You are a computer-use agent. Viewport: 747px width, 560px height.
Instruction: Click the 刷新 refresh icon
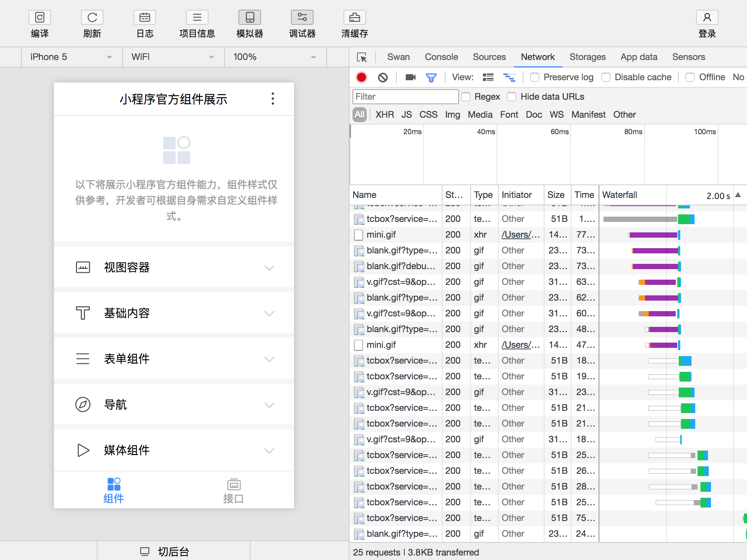[x=92, y=17]
